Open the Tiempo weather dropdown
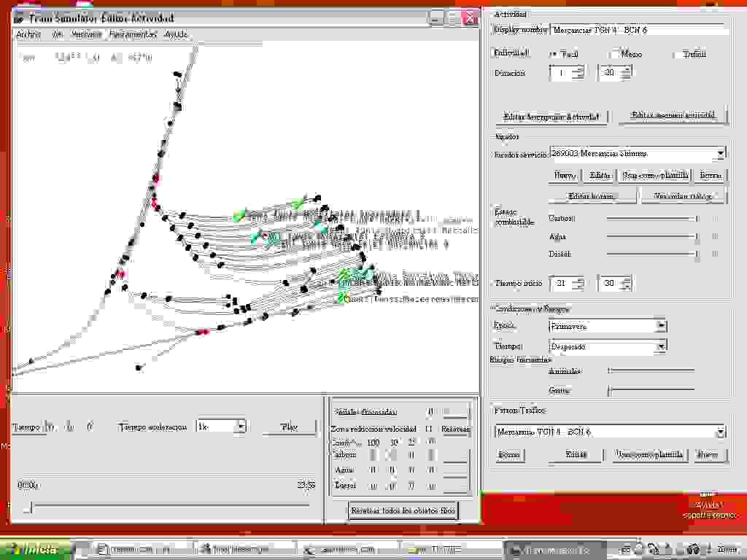The width and height of the screenshot is (747, 560). [x=660, y=346]
